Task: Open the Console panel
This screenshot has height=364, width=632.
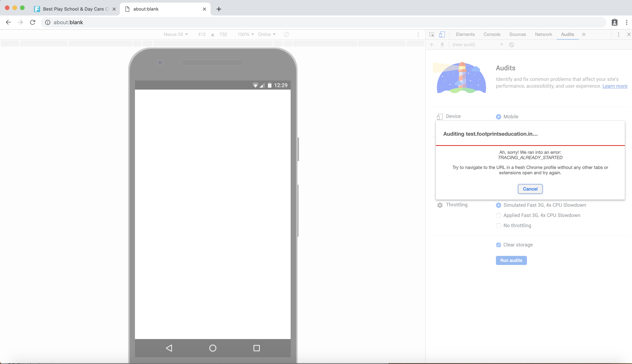Action: point(492,34)
